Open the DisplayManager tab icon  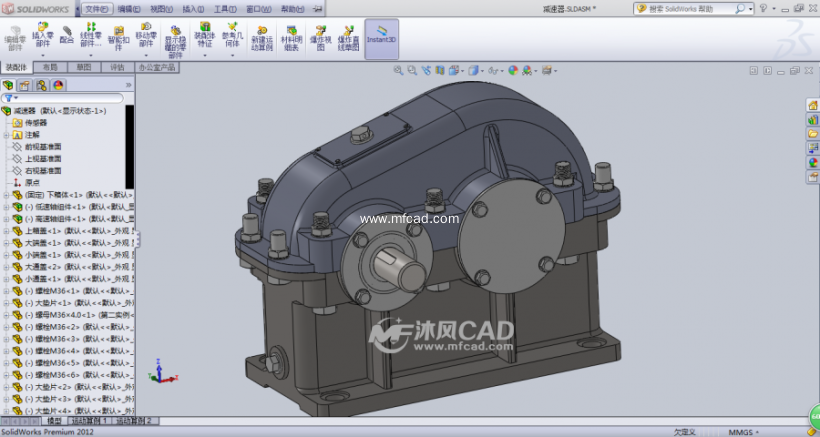click(x=58, y=85)
